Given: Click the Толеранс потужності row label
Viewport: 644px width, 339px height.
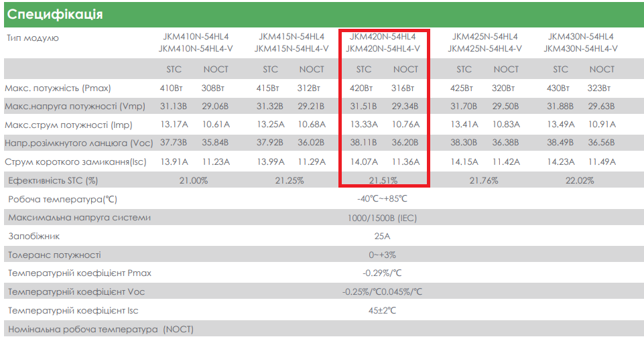Looking at the screenshot, I should (x=54, y=255).
